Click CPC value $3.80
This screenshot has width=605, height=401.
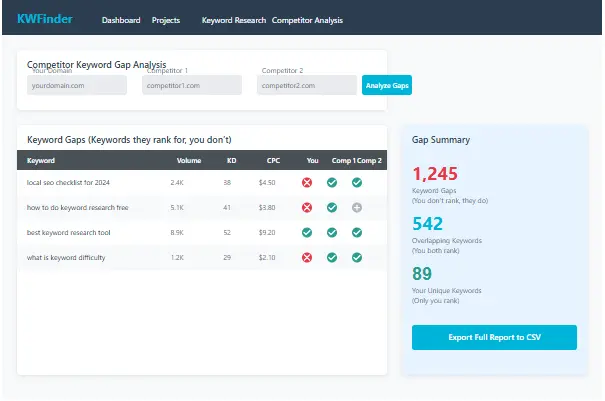pyautogui.click(x=267, y=208)
